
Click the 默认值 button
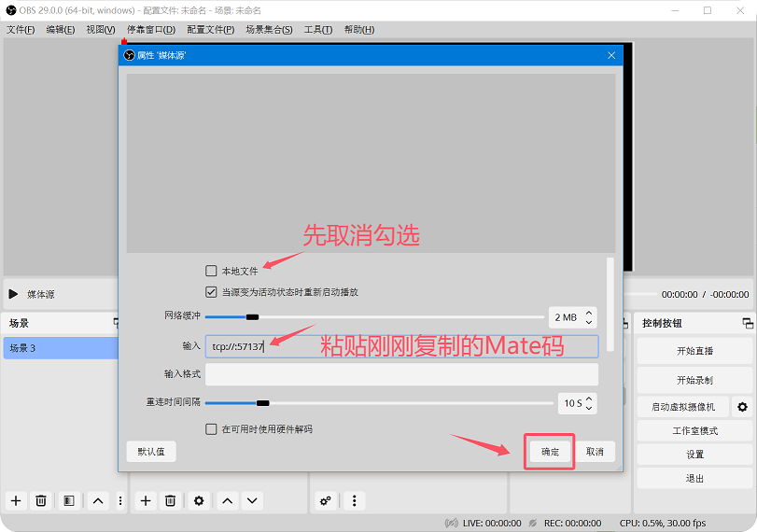(x=151, y=452)
